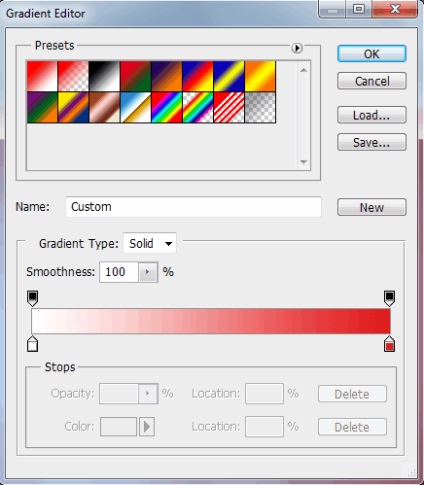Expand the Gradient Type dropdown
This screenshot has width=424, height=485.
(x=150, y=243)
